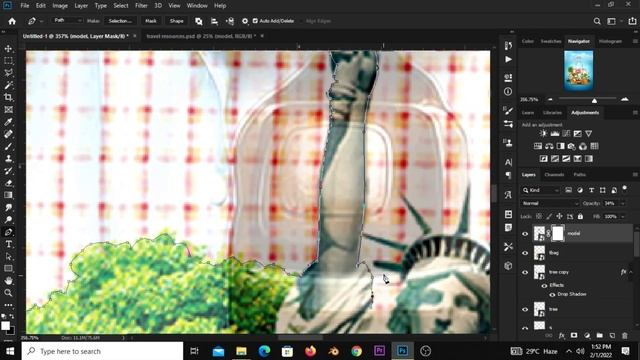The height and width of the screenshot is (360, 640).
Task: Click the Share icon top right
Action: click(x=632, y=21)
